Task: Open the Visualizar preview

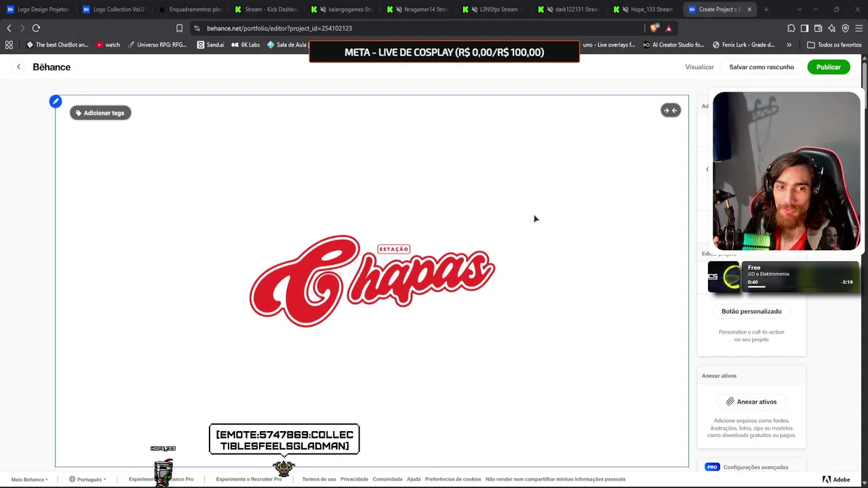Action: coord(699,67)
